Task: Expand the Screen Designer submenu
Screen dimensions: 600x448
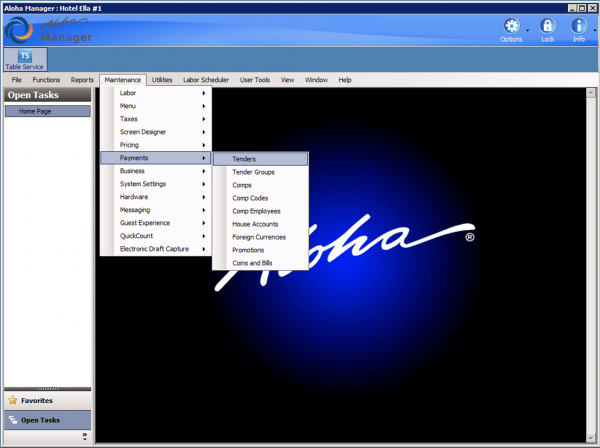Action: (156, 132)
